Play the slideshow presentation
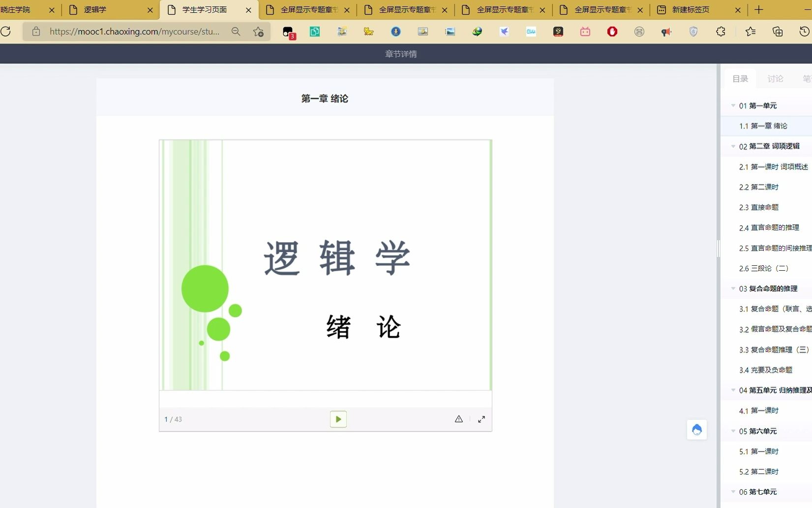The height and width of the screenshot is (508, 812). (x=338, y=419)
